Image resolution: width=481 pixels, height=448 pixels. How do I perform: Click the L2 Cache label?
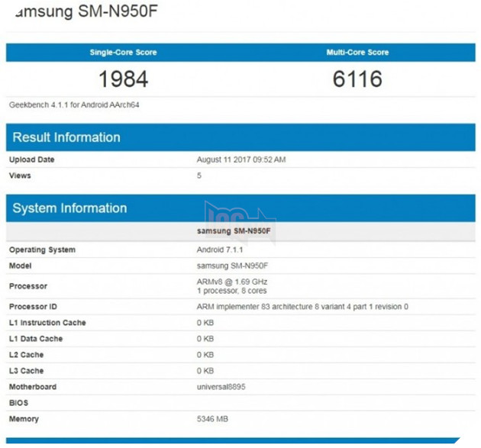pyautogui.click(x=26, y=355)
